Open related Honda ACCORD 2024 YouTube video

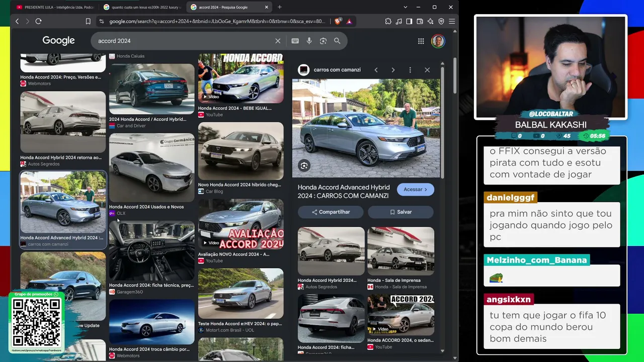coord(400,315)
